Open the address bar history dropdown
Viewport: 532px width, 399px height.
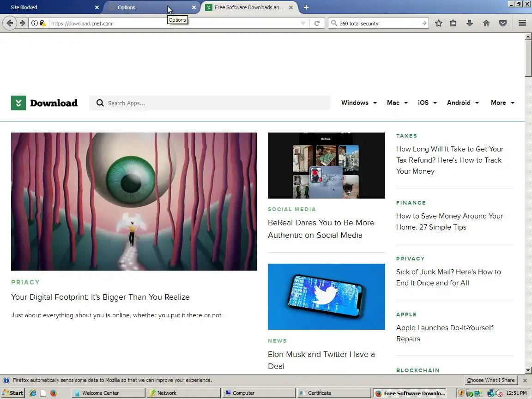click(x=303, y=23)
